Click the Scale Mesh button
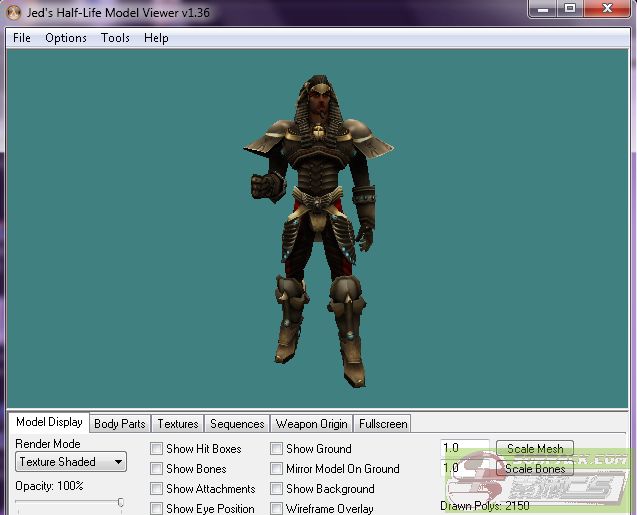The width and height of the screenshot is (637, 515). (x=535, y=448)
